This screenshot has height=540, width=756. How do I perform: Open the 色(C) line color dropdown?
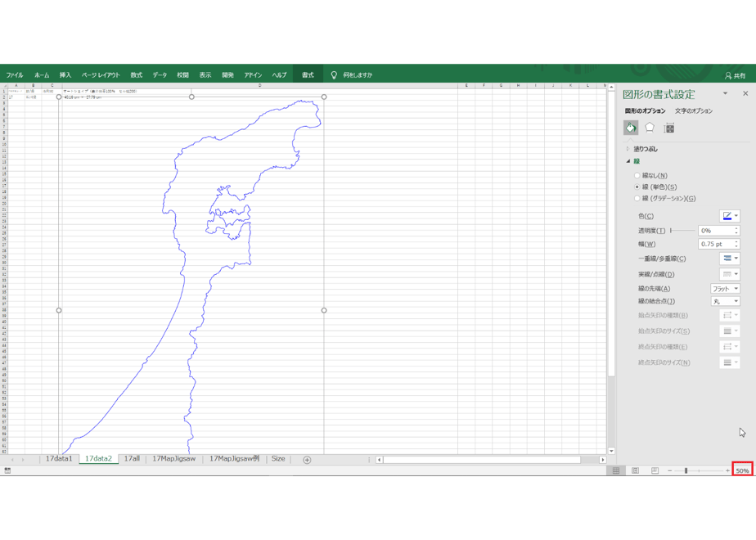[730, 216]
